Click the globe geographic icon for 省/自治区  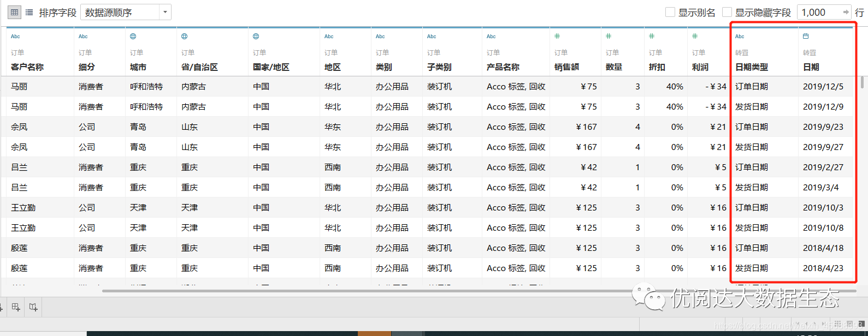pyautogui.click(x=185, y=37)
